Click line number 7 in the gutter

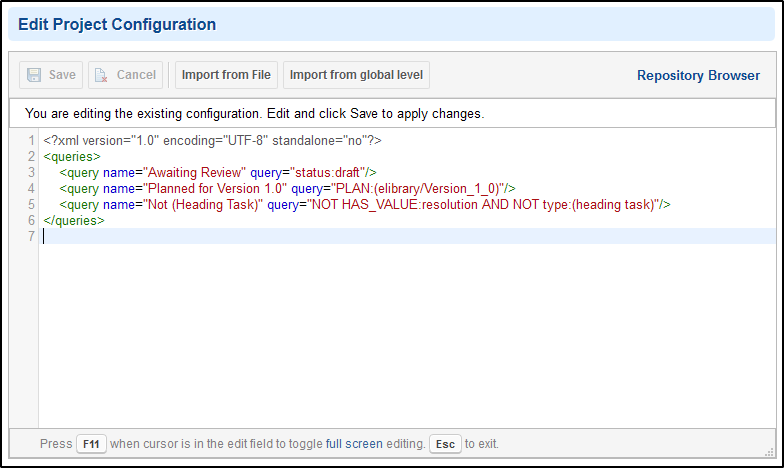pyautogui.click(x=31, y=236)
